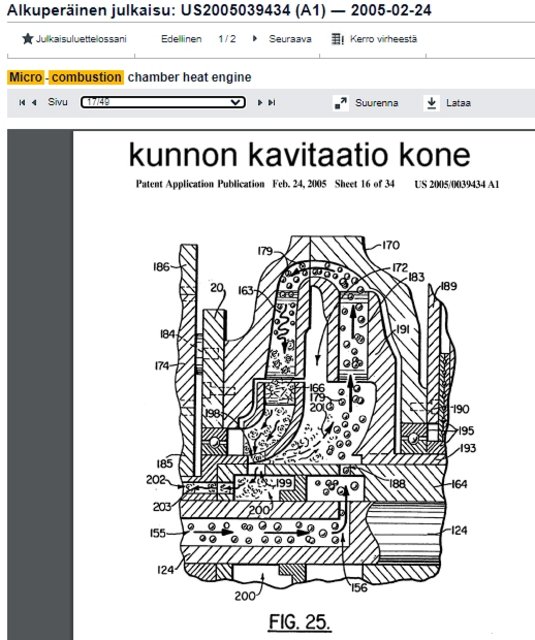Click the highlighted word Micro in title

tap(26, 77)
